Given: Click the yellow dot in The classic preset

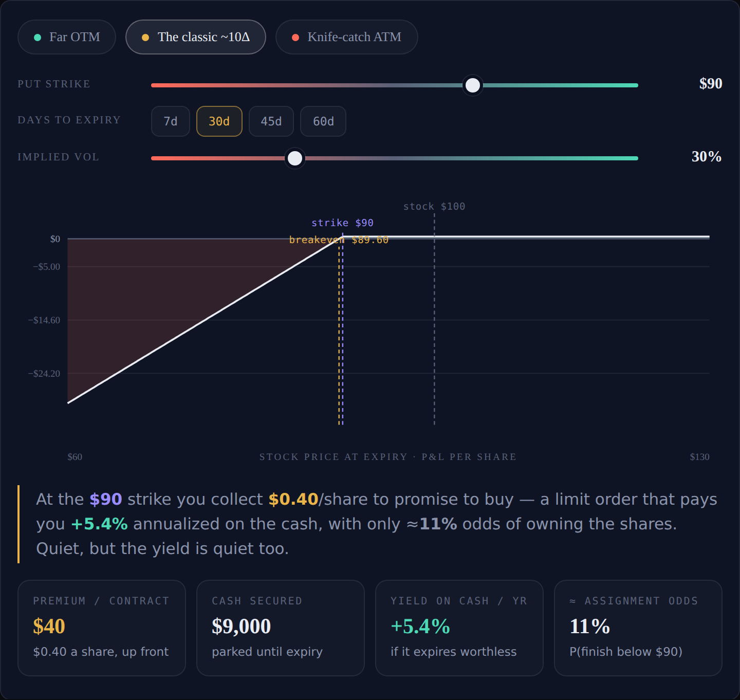Looking at the screenshot, I should (x=145, y=38).
